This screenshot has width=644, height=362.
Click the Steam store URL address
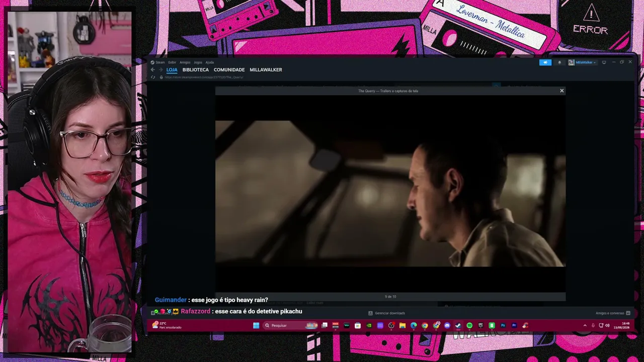pyautogui.click(x=204, y=77)
